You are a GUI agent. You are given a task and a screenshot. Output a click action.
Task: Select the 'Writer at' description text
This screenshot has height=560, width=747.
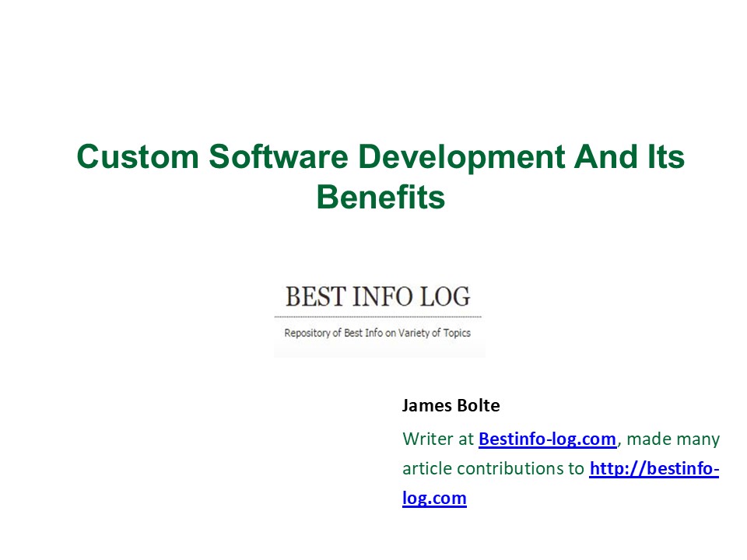coord(436,439)
